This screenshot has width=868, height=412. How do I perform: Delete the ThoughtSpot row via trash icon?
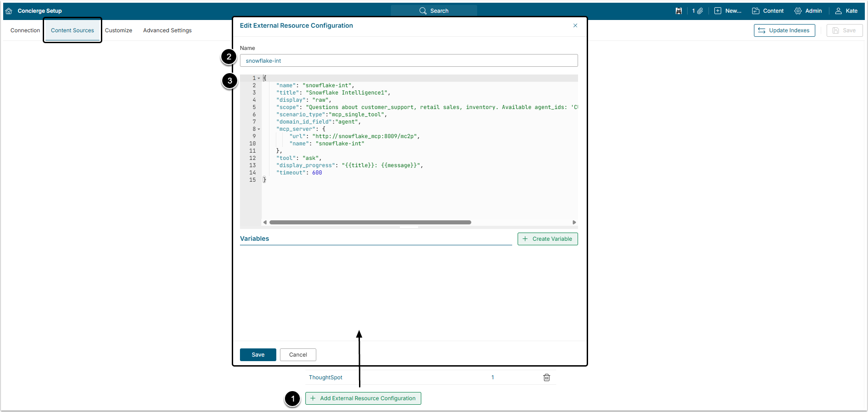tap(547, 377)
